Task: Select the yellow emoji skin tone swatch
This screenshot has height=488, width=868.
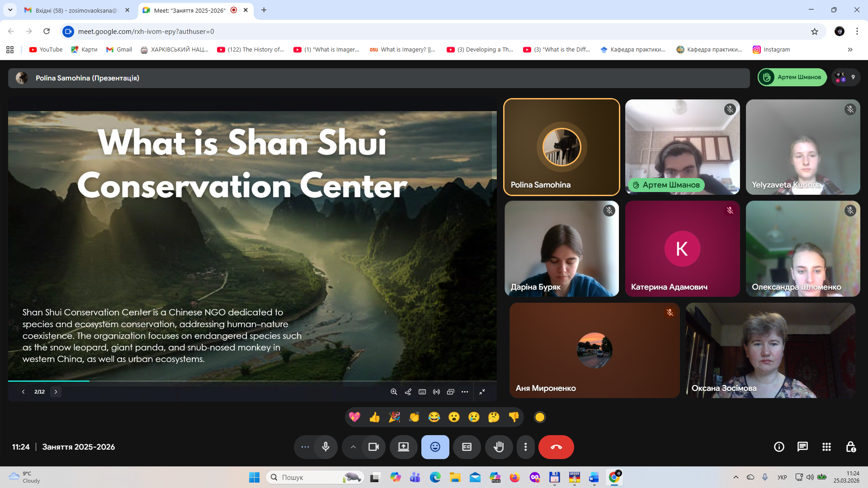Action: click(x=540, y=417)
